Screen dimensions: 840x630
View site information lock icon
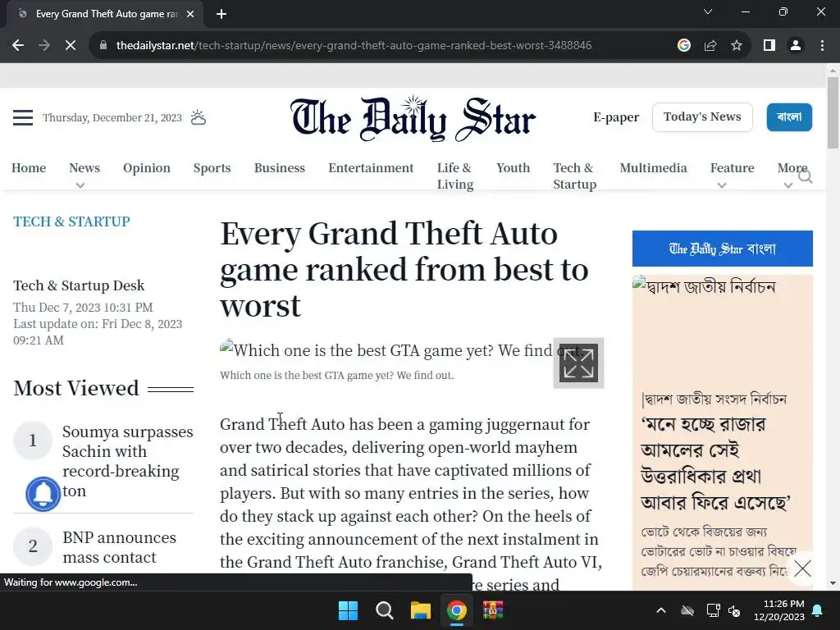(103, 46)
